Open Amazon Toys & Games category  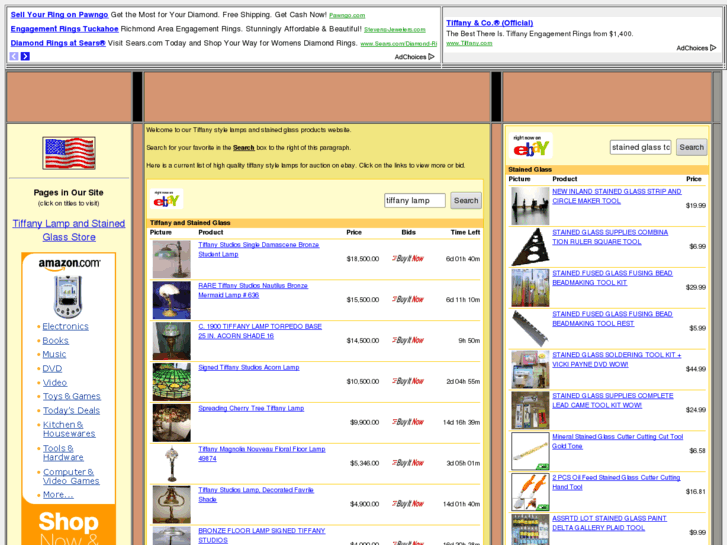point(71,396)
